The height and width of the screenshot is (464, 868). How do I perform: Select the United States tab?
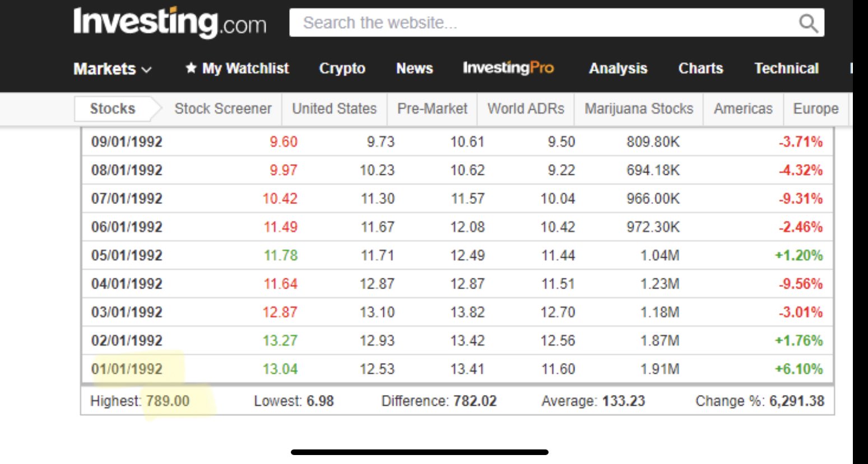coord(335,109)
